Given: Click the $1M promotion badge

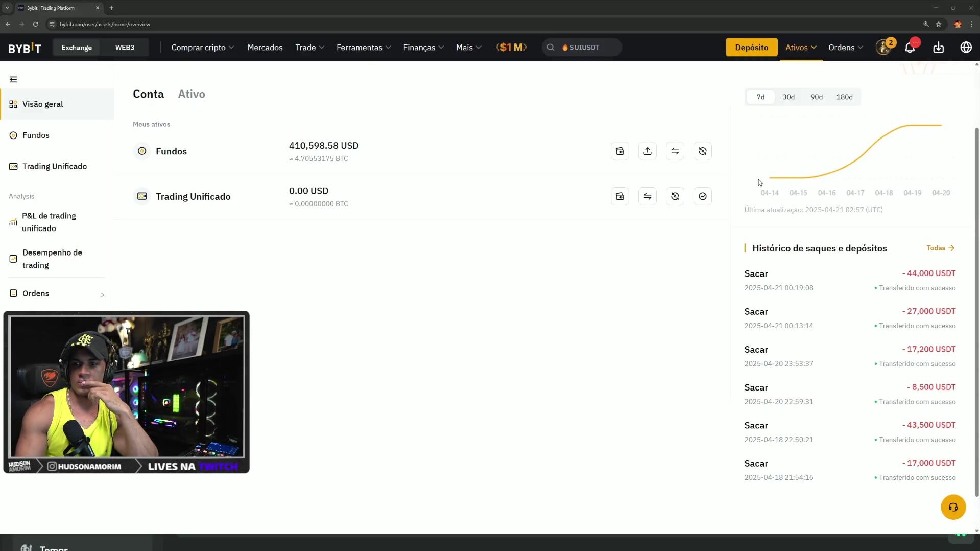Looking at the screenshot, I should (x=511, y=48).
